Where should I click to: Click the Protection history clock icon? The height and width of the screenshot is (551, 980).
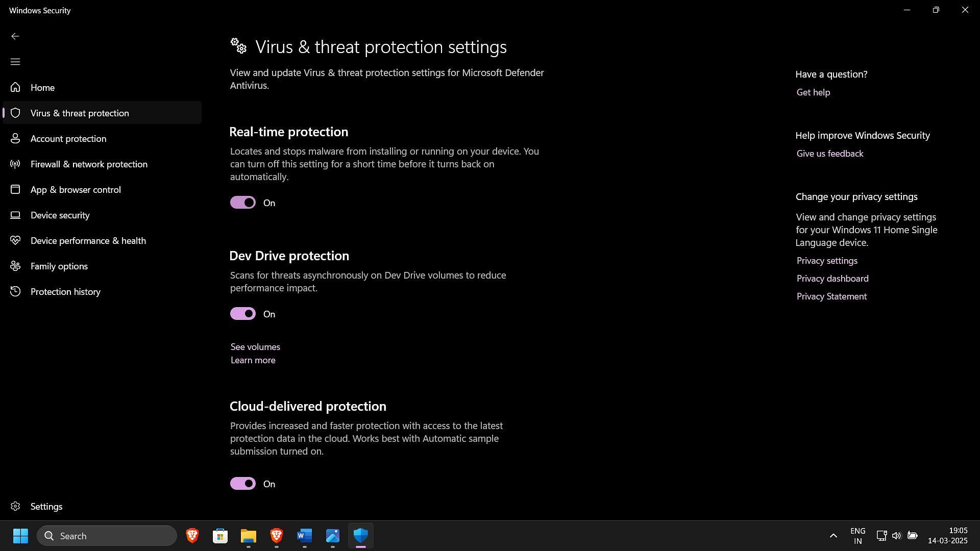tap(15, 291)
